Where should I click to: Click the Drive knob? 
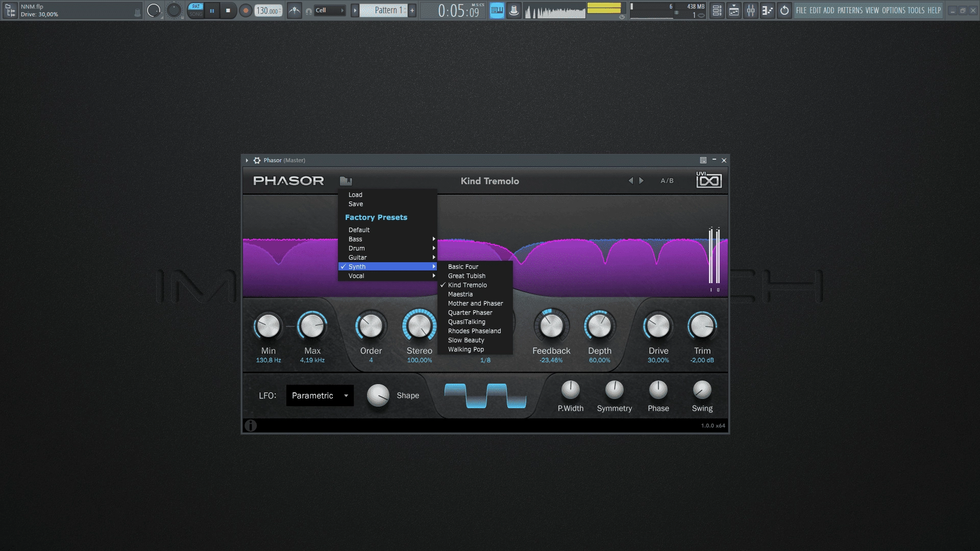click(658, 326)
